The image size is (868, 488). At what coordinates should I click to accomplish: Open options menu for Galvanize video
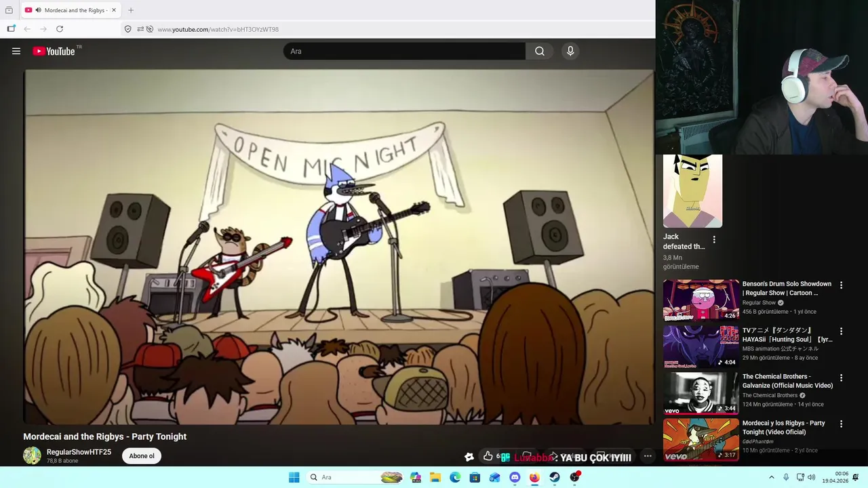pyautogui.click(x=841, y=378)
